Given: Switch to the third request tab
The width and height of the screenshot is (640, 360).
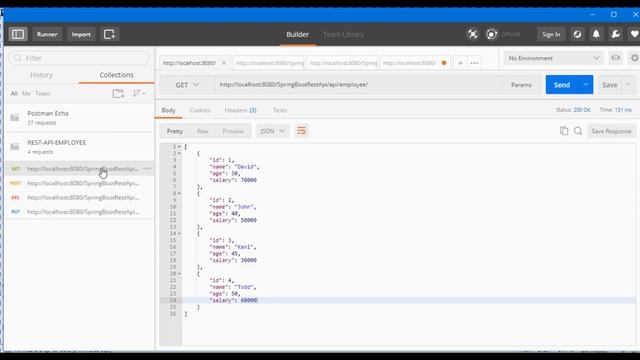Looking at the screenshot, I should (342, 63).
